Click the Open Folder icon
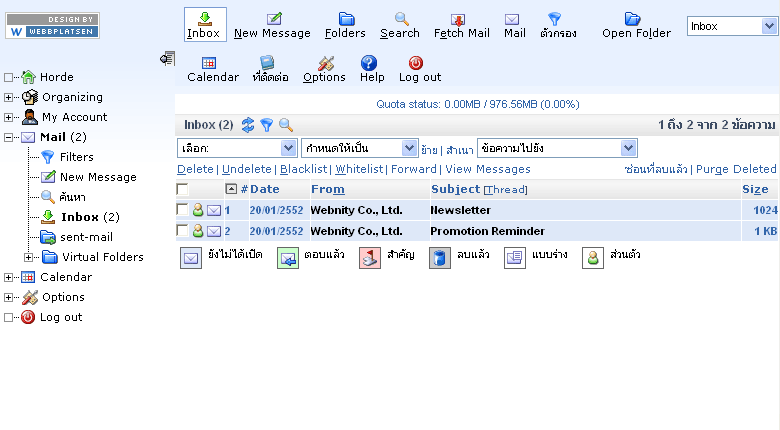Viewport: 780px width, 430px height. [632, 19]
